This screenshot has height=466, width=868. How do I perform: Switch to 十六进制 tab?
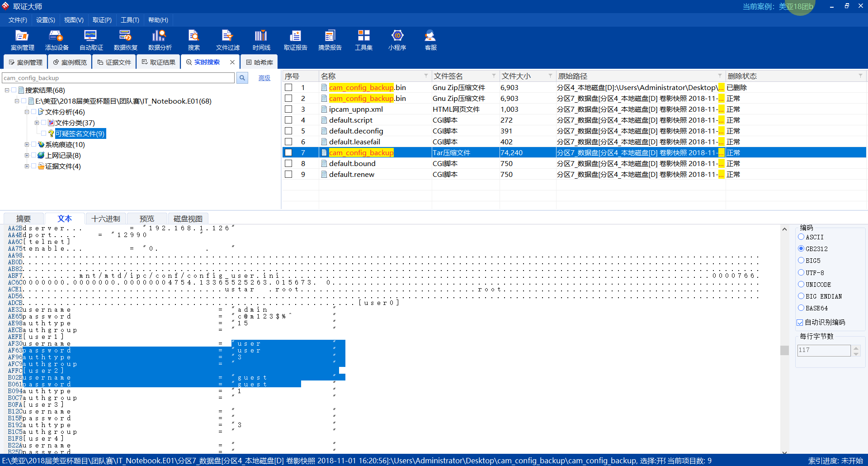(106, 219)
